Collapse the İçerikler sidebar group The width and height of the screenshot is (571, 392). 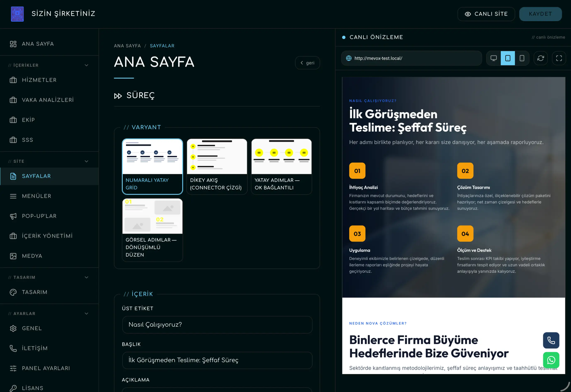point(86,65)
